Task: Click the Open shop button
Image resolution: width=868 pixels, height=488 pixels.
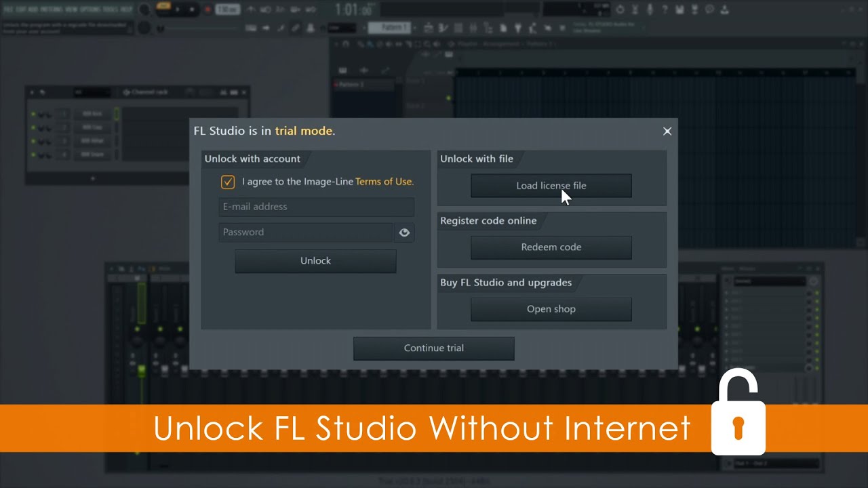Action: coord(551,309)
